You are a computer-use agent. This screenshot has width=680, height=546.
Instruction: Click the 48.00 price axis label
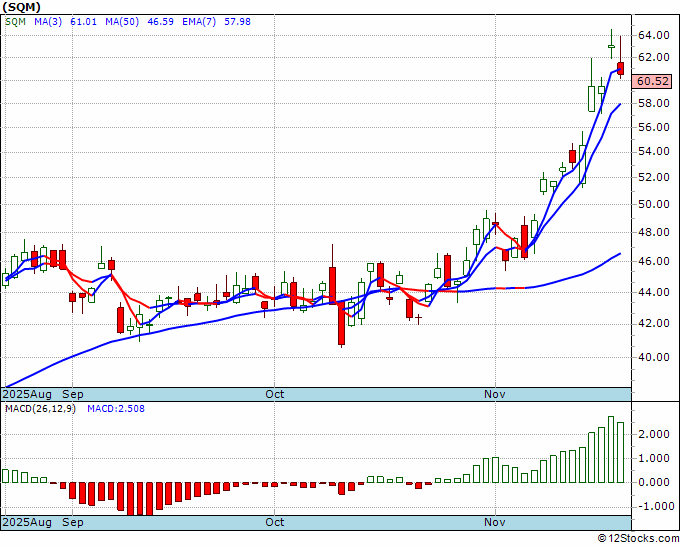(x=654, y=232)
